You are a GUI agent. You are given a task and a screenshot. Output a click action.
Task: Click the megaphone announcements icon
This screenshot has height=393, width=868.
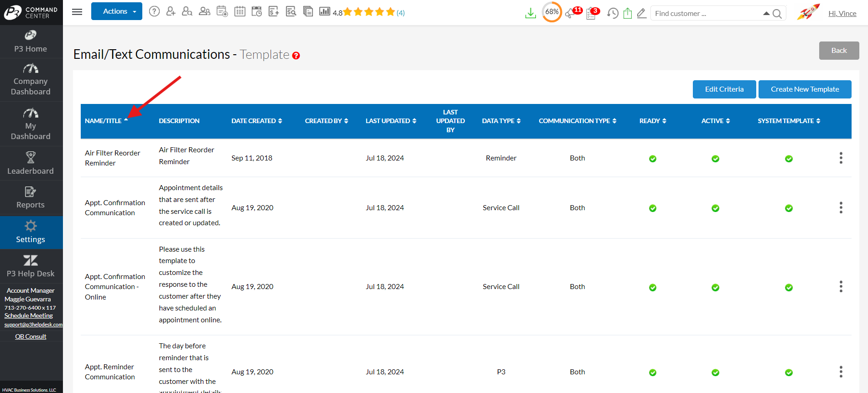570,14
